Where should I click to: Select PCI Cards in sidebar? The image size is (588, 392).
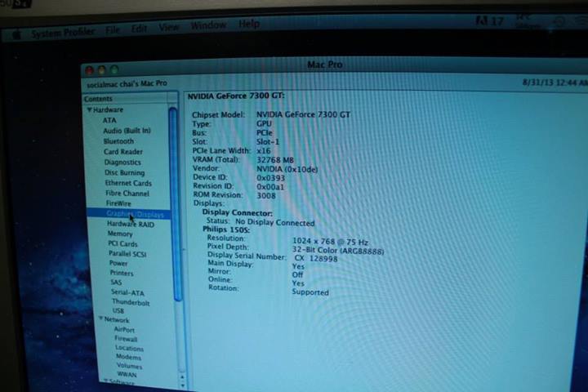[x=122, y=243]
